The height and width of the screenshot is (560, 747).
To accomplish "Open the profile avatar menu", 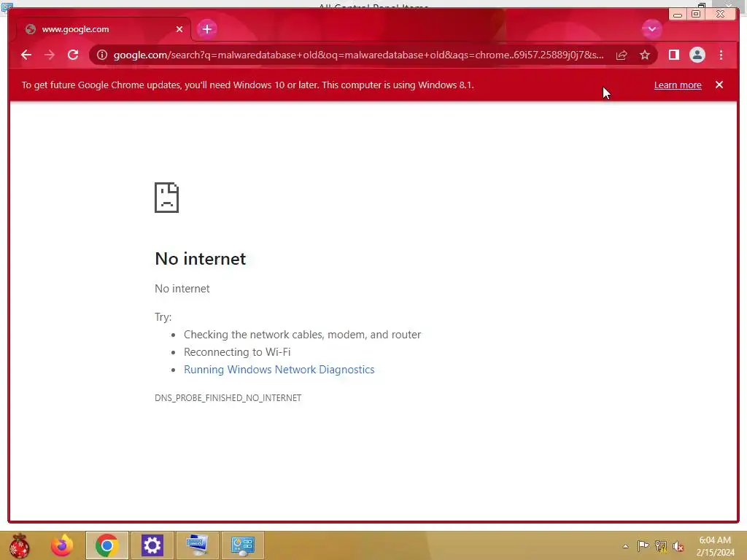I will pos(697,55).
